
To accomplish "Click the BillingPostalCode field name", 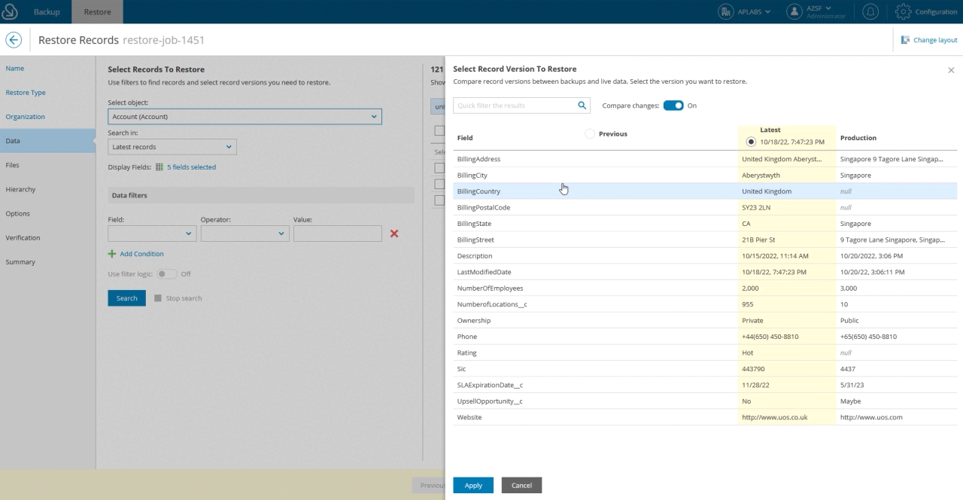I will (483, 208).
